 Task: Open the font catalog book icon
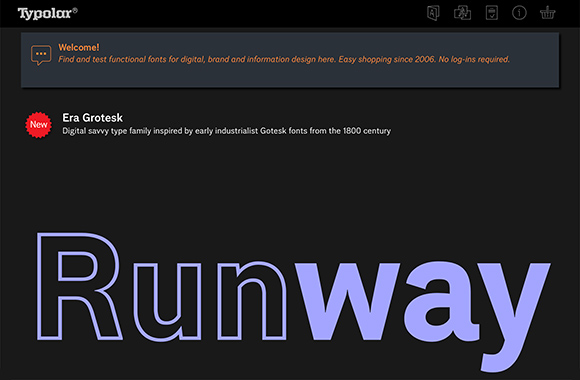[433, 13]
